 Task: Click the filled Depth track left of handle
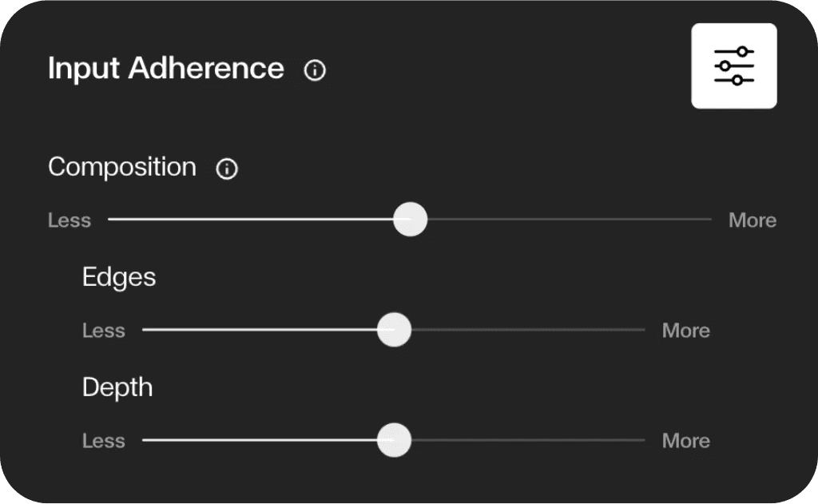pos(260,440)
